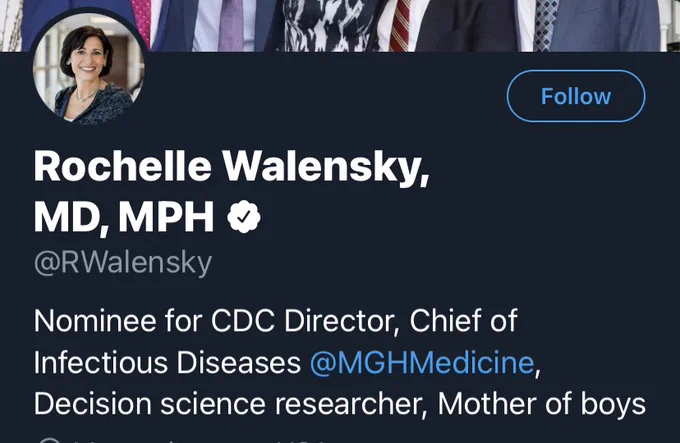Open Rochelle Walensky's profile photo

coord(88,69)
